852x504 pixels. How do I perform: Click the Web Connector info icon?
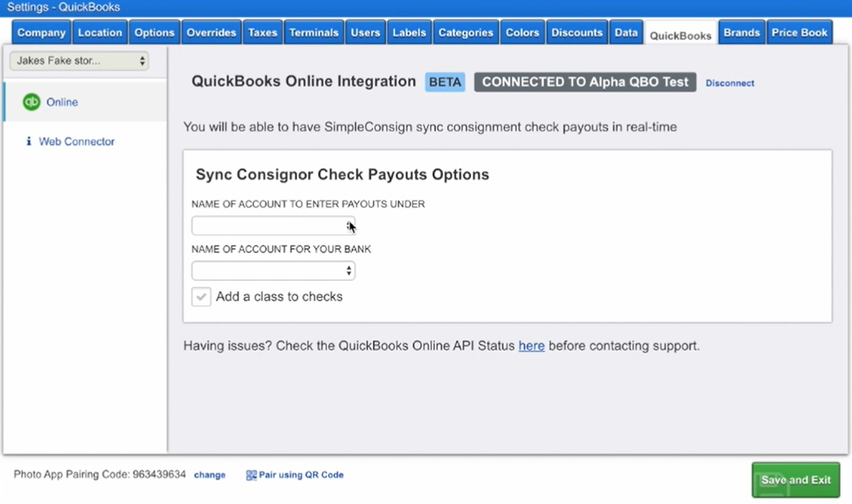(x=29, y=141)
